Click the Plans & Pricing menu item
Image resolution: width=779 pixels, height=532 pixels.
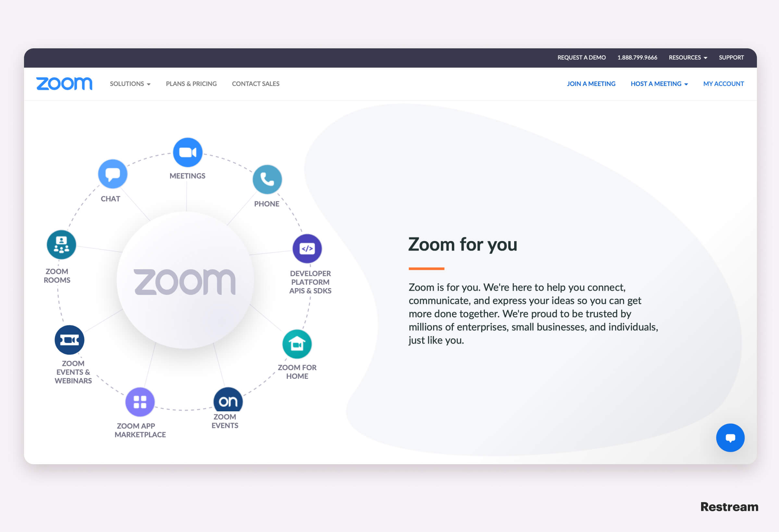pyautogui.click(x=191, y=83)
